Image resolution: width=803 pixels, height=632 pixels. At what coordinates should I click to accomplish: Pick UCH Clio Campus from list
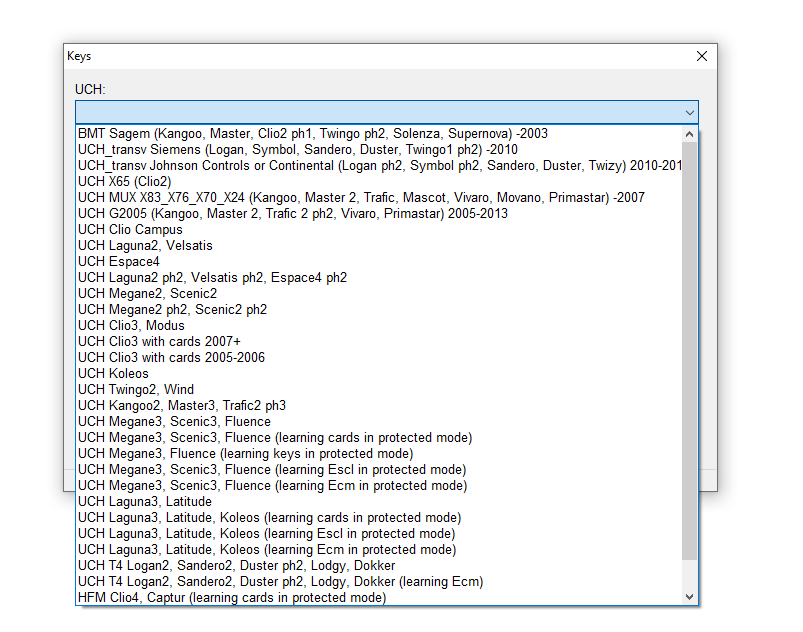379,229
